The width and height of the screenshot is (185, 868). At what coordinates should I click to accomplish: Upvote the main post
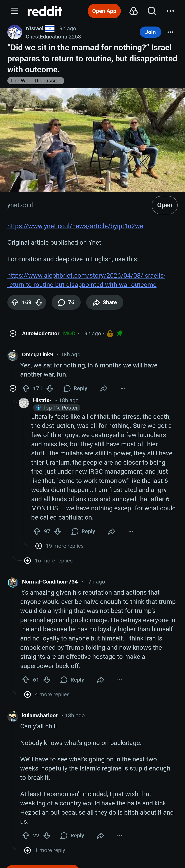pos(15,302)
